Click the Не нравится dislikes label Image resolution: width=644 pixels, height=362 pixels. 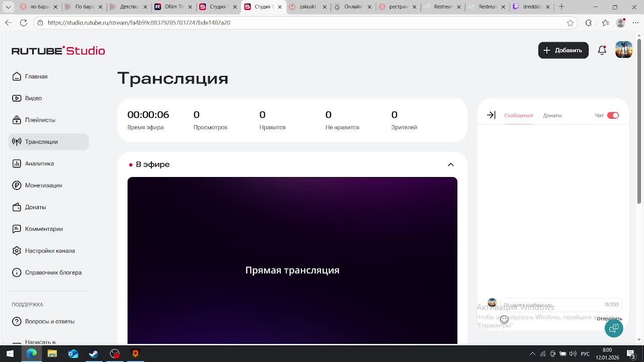point(342,127)
